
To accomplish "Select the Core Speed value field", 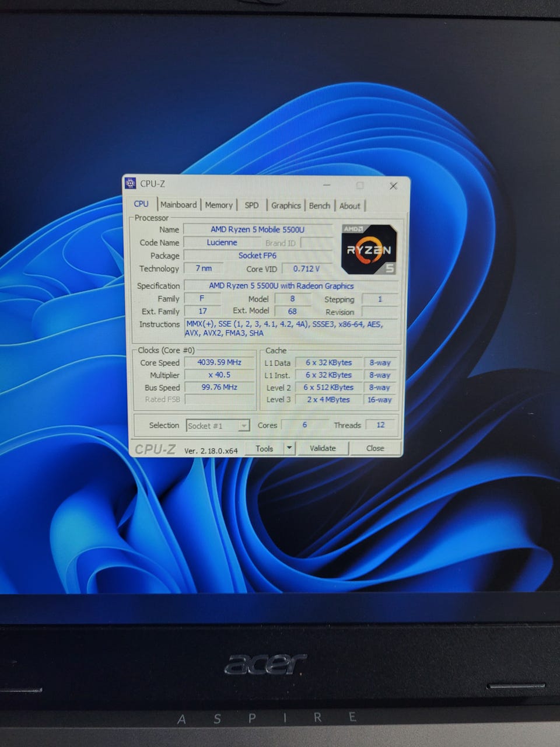I will [219, 362].
